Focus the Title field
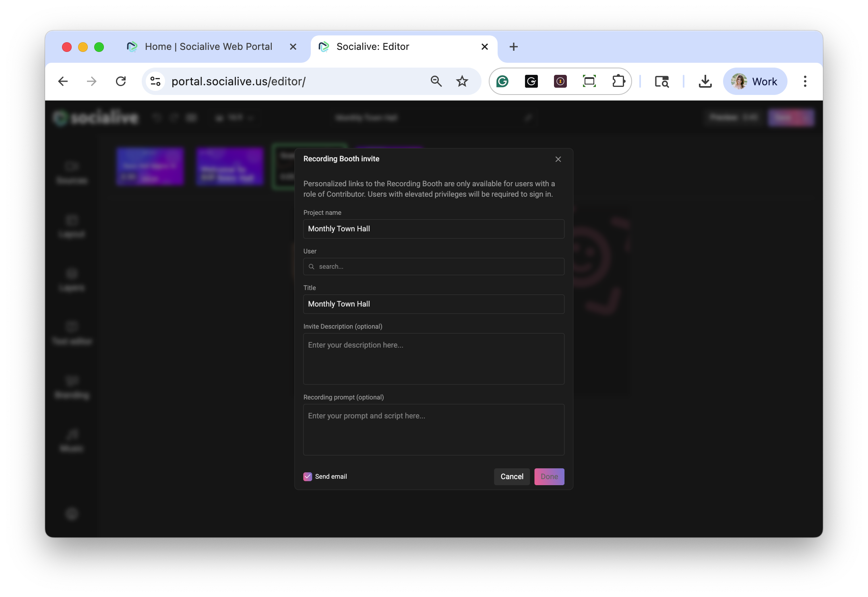868x597 pixels. tap(434, 304)
